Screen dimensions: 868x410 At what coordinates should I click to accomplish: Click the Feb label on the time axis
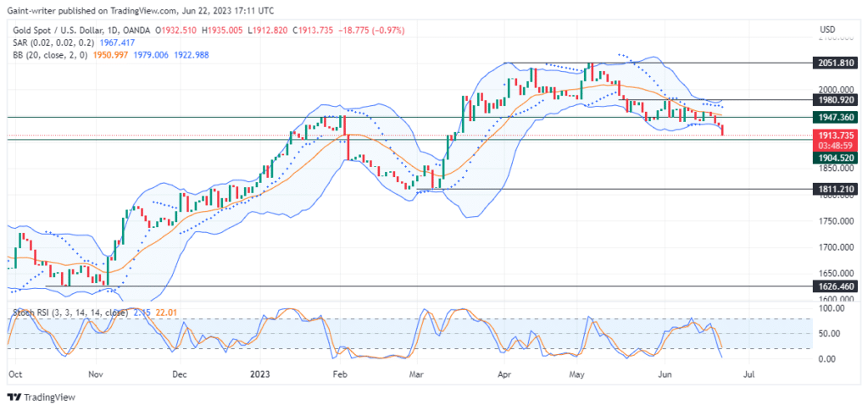(339, 374)
